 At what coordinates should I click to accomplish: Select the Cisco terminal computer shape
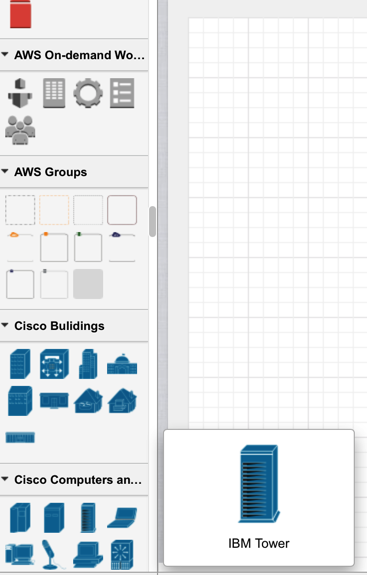click(88, 554)
